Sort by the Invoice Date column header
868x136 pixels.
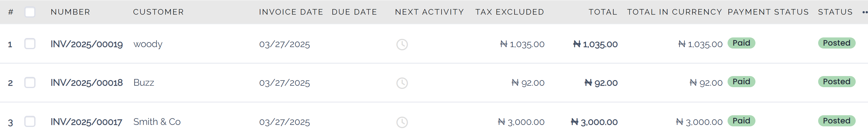pyautogui.click(x=291, y=12)
